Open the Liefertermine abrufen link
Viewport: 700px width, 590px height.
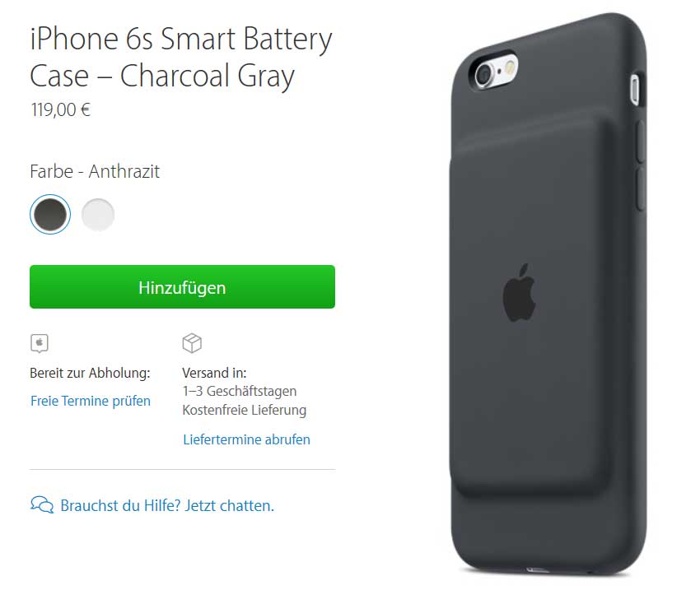246,439
